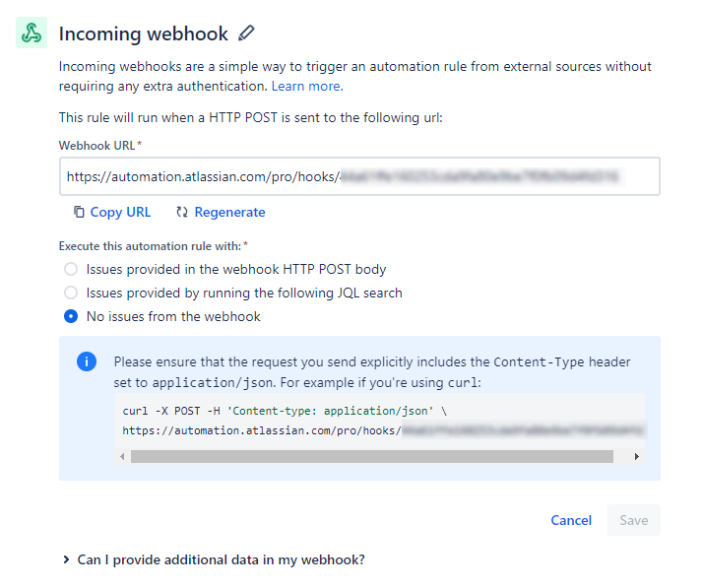The image size is (702, 588).
Task: Open the Learn more link
Action: [x=307, y=86]
